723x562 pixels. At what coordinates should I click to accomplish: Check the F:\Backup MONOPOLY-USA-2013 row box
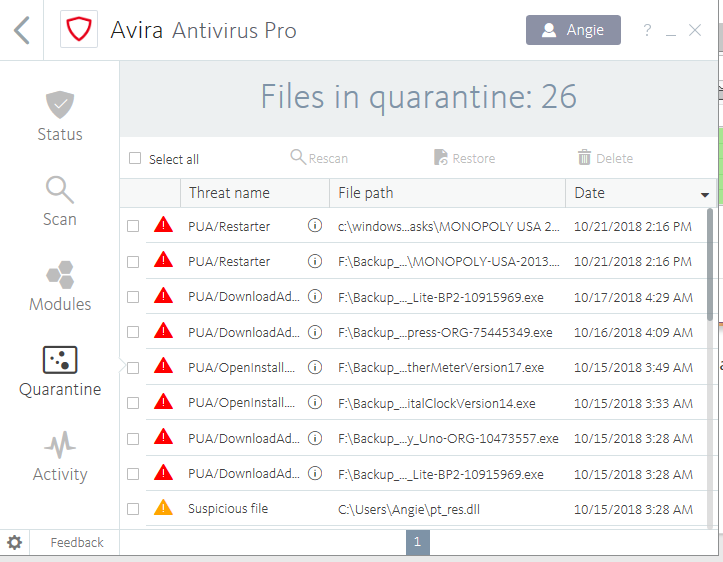[x=133, y=262]
